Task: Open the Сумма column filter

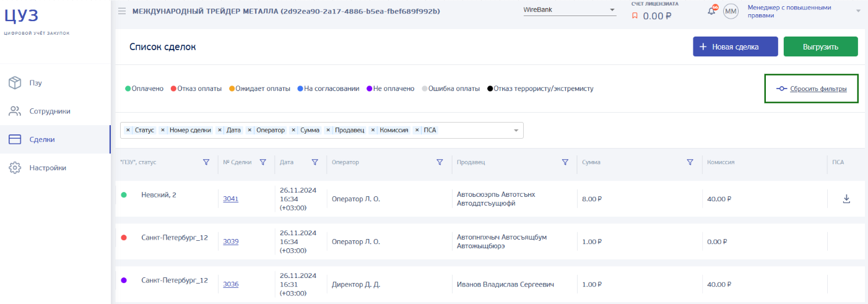Action: (689, 162)
